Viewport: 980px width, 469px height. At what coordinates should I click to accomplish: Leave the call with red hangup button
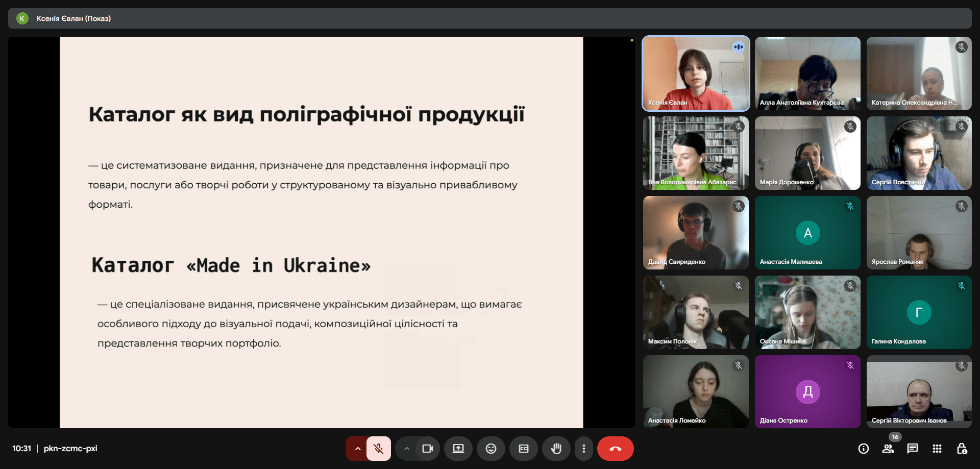pos(615,449)
